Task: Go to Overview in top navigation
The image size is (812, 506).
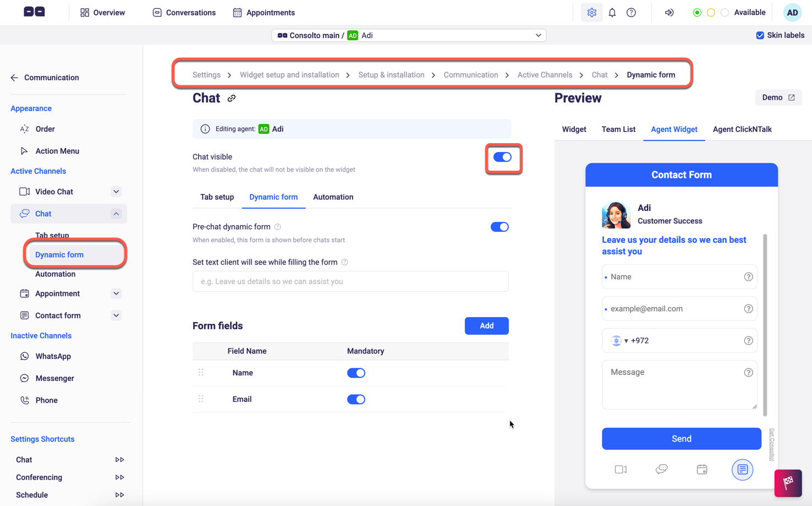Action: [x=102, y=13]
